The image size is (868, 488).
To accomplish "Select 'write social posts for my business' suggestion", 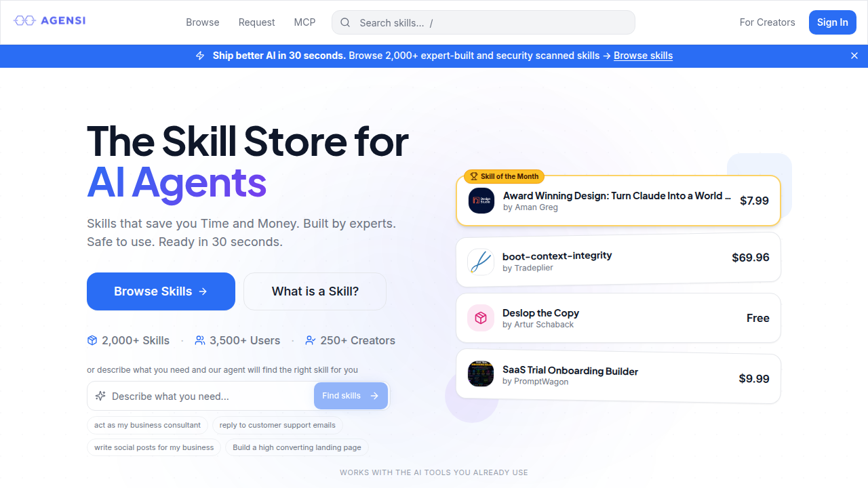I will 154,447.
